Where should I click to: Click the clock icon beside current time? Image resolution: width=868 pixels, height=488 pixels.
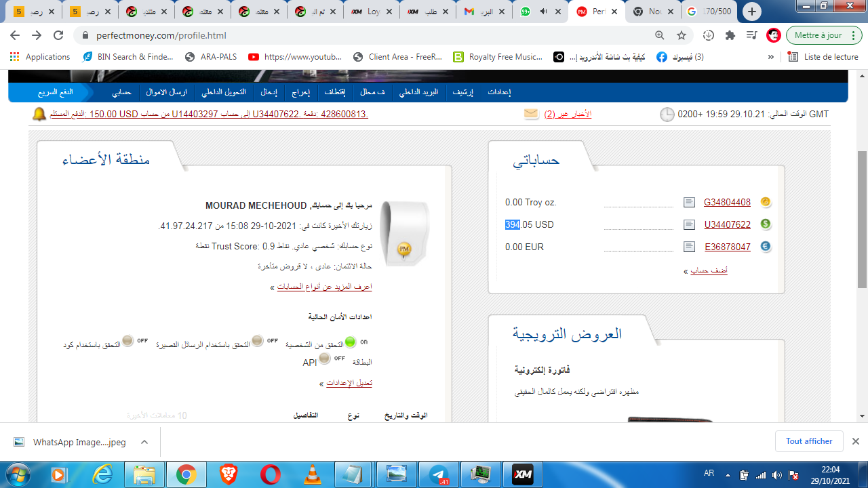(x=667, y=114)
